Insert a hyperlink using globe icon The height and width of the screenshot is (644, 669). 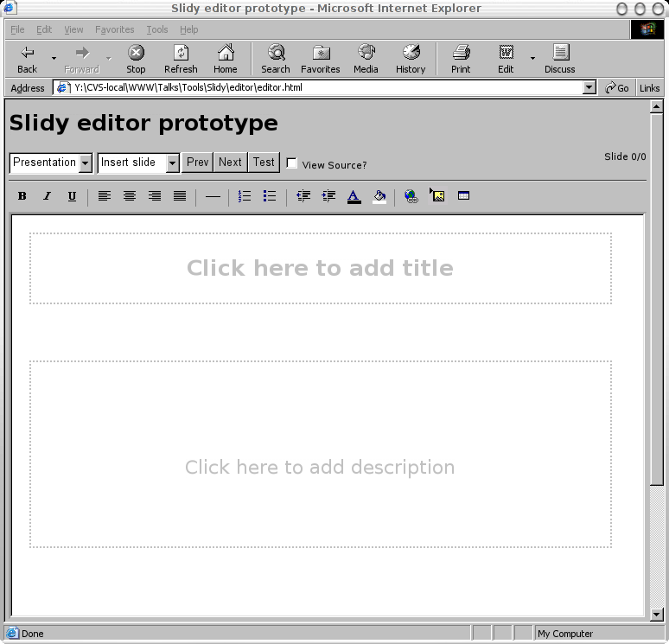(411, 196)
